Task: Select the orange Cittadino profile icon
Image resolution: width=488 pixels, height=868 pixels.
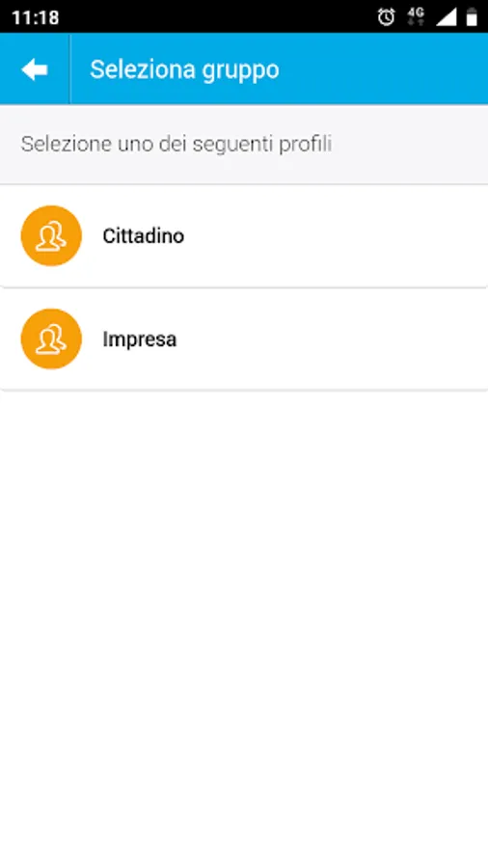Action: tap(51, 236)
